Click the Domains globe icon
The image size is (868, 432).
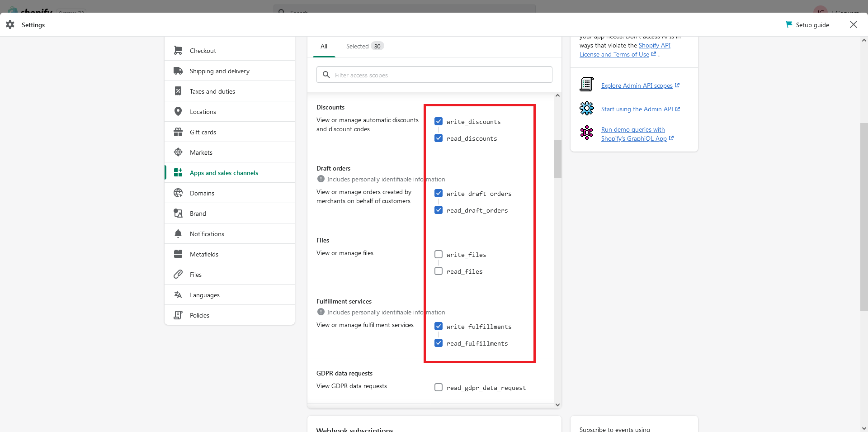point(178,193)
